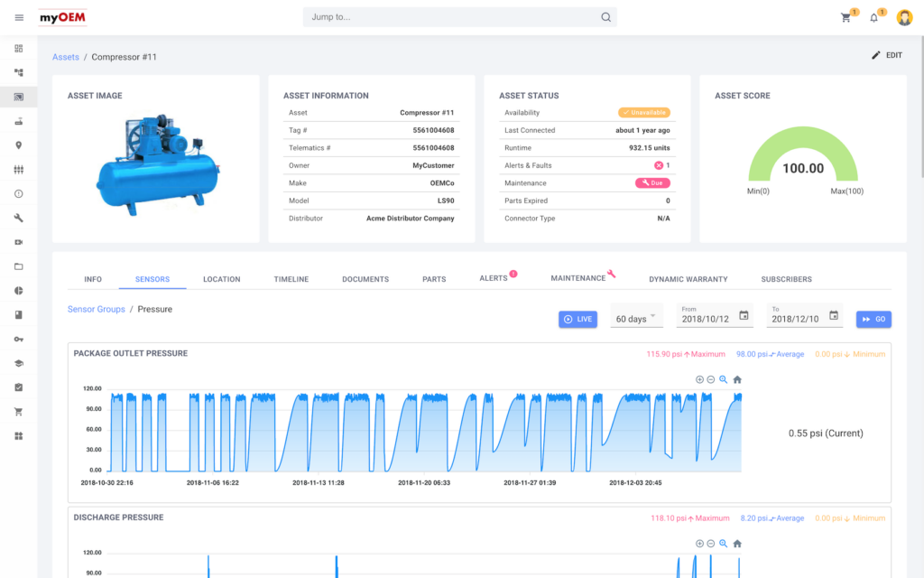Screen dimensions: 924x578
Task: Click the clock history icon in the sidebar
Action: click(x=18, y=193)
